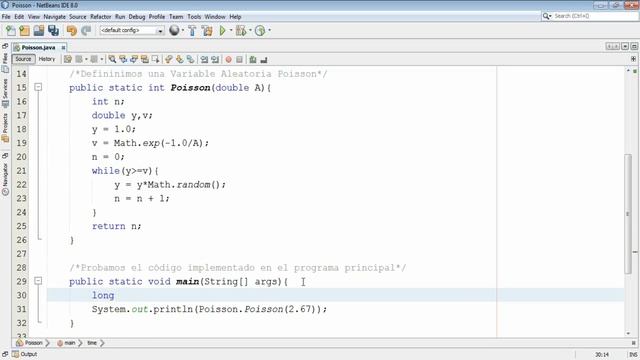640x360 pixels.
Task: Click the Clean and Build Project icon
Action: click(x=207, y=31)
